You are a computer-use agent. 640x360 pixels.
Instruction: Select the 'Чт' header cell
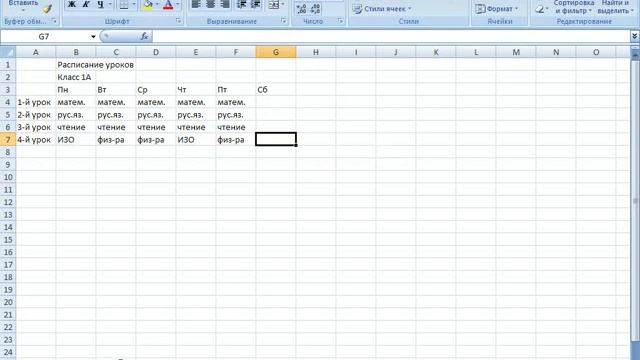[x=196, y=89]
